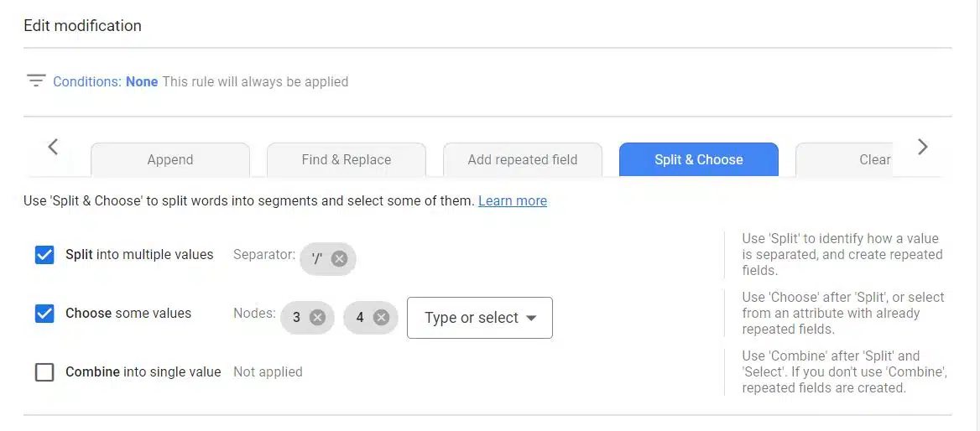Open the Type or select dropdown
This screenshot has height=431, width=980.
click(x=480, y=318)
